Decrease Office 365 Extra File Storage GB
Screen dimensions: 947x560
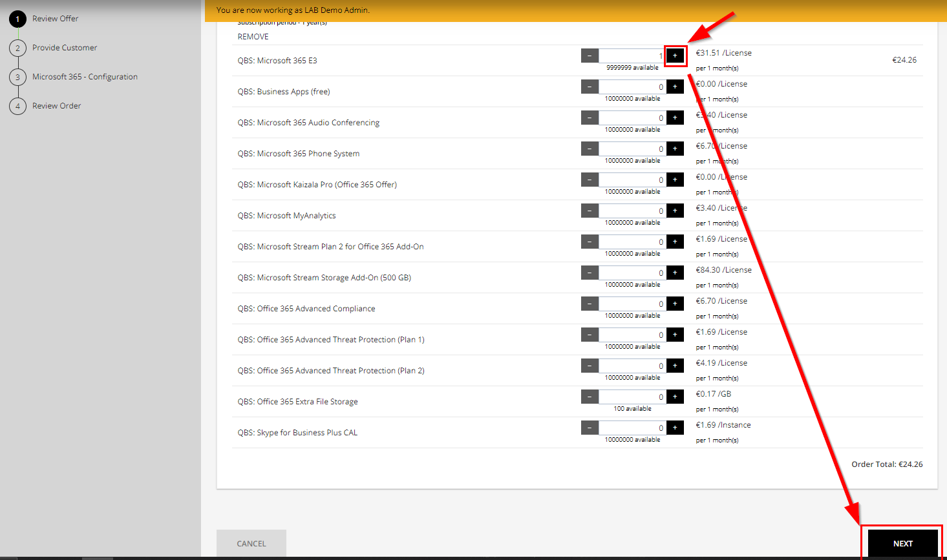[590, 397]
